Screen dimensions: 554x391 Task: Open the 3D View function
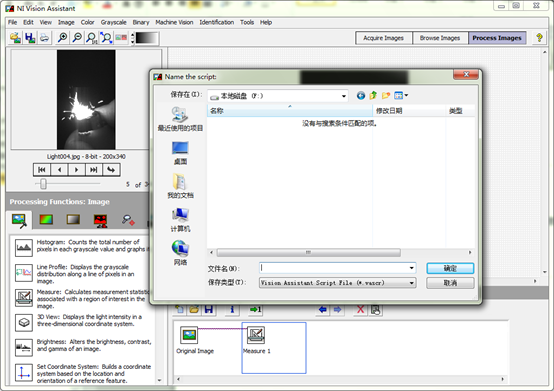24,322
